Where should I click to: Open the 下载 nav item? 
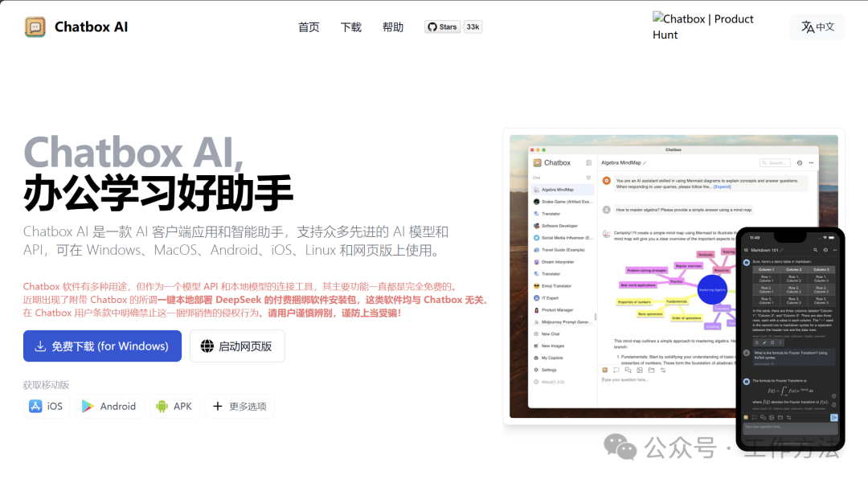pyautogui.click(x=350, y=27)
